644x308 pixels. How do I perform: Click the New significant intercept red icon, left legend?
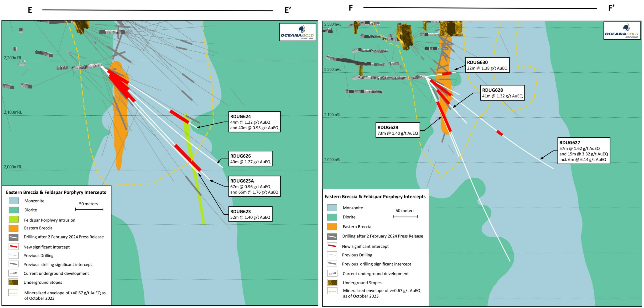point(14,247)
